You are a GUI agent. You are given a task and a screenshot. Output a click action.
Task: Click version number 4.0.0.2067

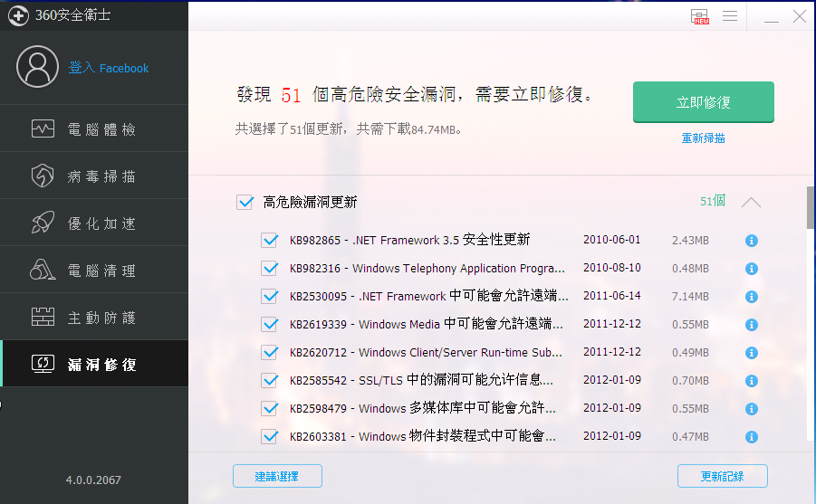point(93,480)
